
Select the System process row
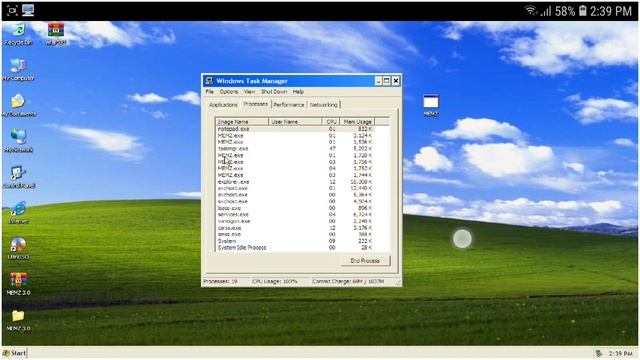tap(302, 241)
